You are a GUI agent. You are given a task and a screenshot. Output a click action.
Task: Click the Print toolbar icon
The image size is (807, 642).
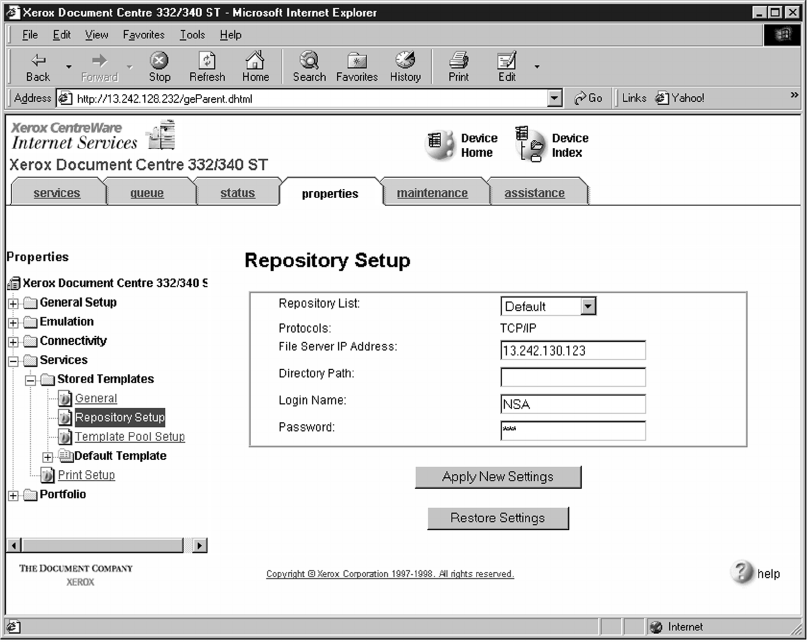click(458, 66)
